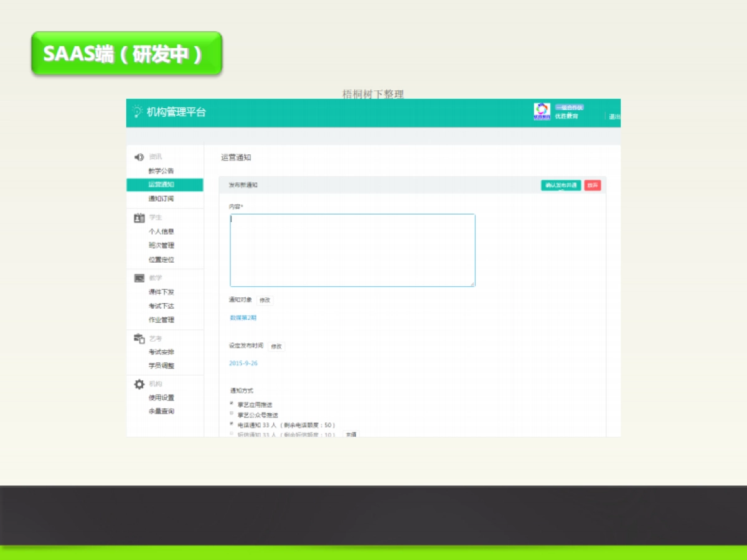747x560 pixels.
Task: Enable 掌艺公众号推送 notification option
Action: pos(230,414)
